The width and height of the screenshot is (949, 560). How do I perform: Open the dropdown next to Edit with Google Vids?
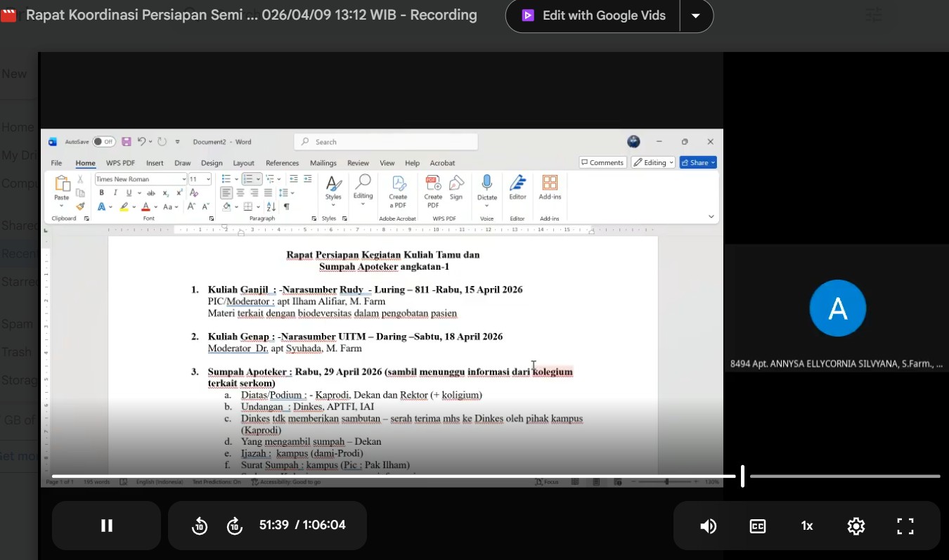click(696, 15)
